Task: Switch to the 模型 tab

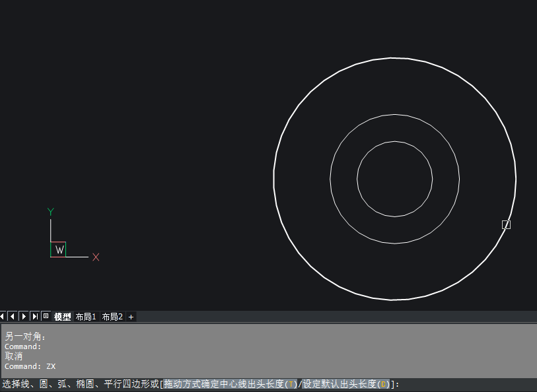Action: tap(62, 317)
